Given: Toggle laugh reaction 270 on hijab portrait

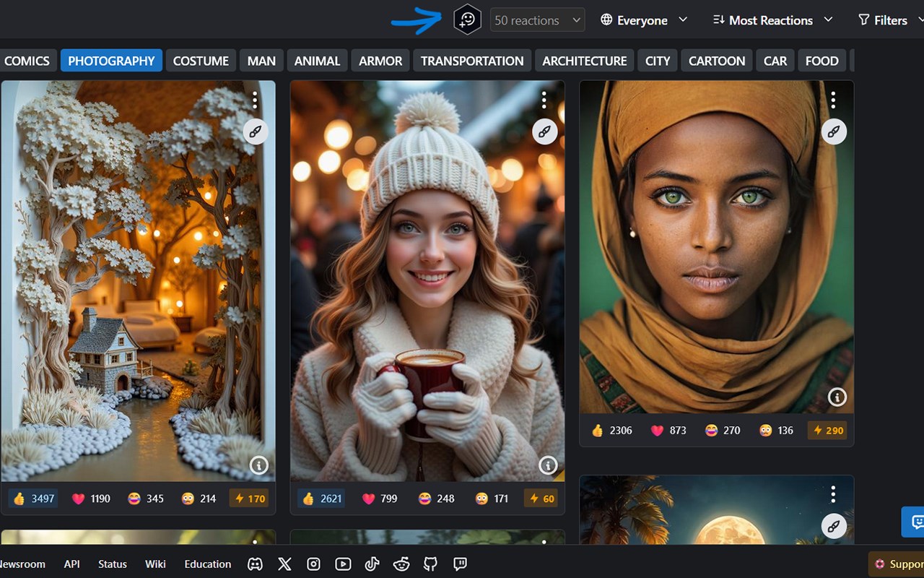Looking at the screenshot, I should coord(723,430).
